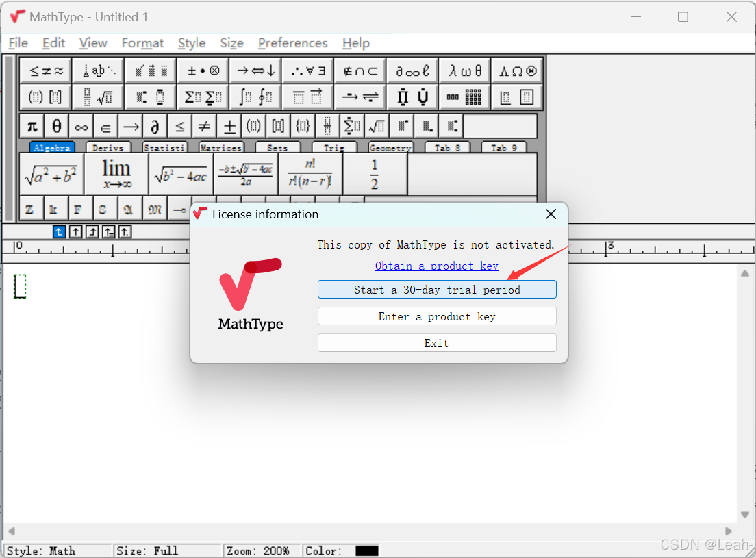
Task: Switch to Tab 9
Action: click(504, 147)
